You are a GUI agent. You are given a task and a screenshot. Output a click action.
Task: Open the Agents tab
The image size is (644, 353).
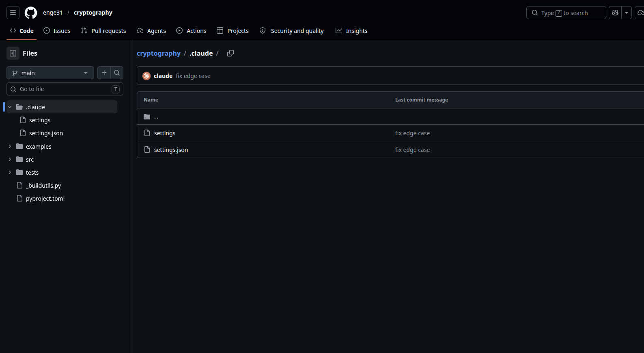click(x=151, y=31)
